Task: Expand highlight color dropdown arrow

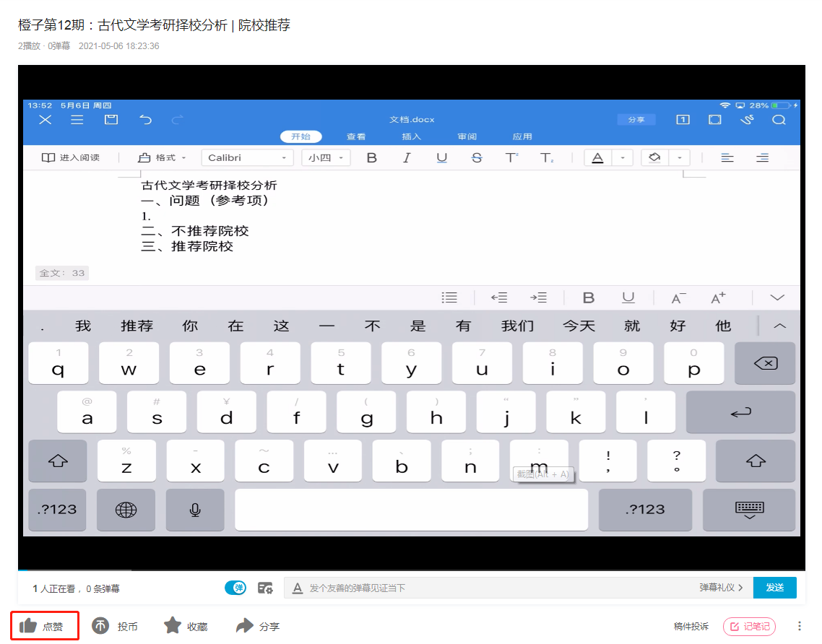Action: (680, 157)
